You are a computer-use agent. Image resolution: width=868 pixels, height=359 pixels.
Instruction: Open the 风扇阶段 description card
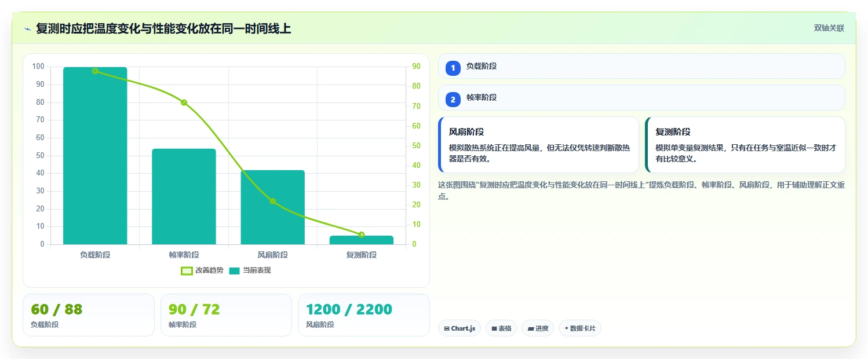(x=538, y=145)
